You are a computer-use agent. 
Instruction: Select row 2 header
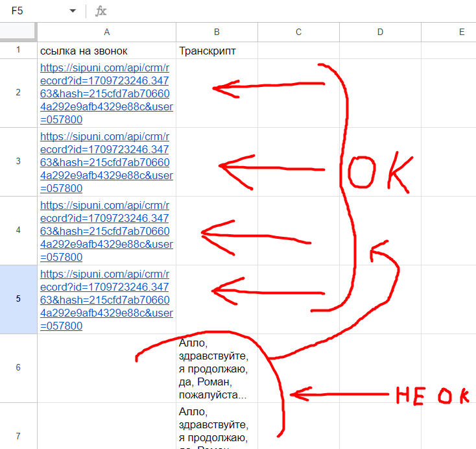coord(18,93)
